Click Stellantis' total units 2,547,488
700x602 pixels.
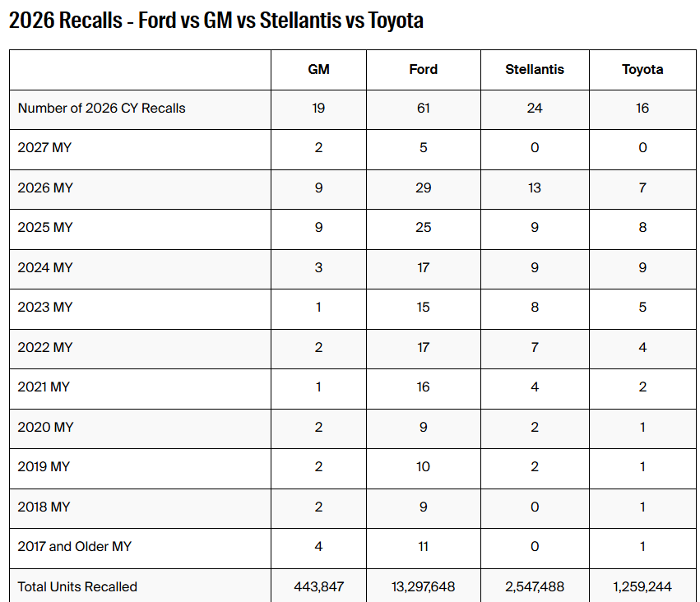pos(535,587)
